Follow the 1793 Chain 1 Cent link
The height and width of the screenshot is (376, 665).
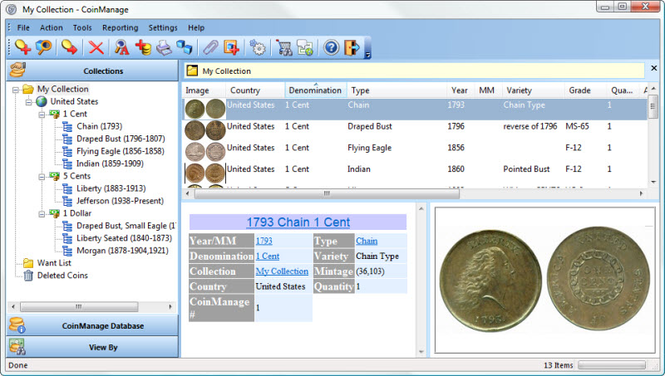(x=298, y=222)
